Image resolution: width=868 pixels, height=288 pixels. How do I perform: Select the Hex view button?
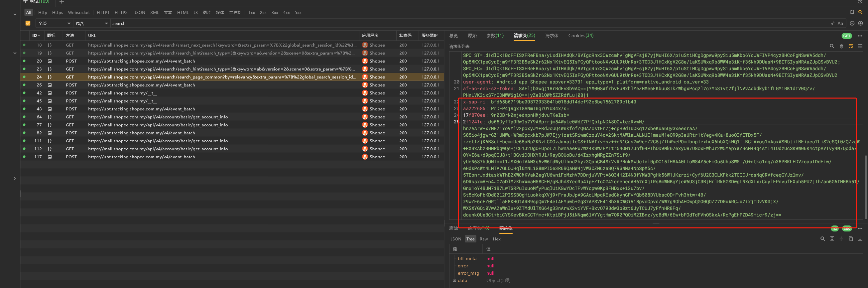(x=497, y=239)
